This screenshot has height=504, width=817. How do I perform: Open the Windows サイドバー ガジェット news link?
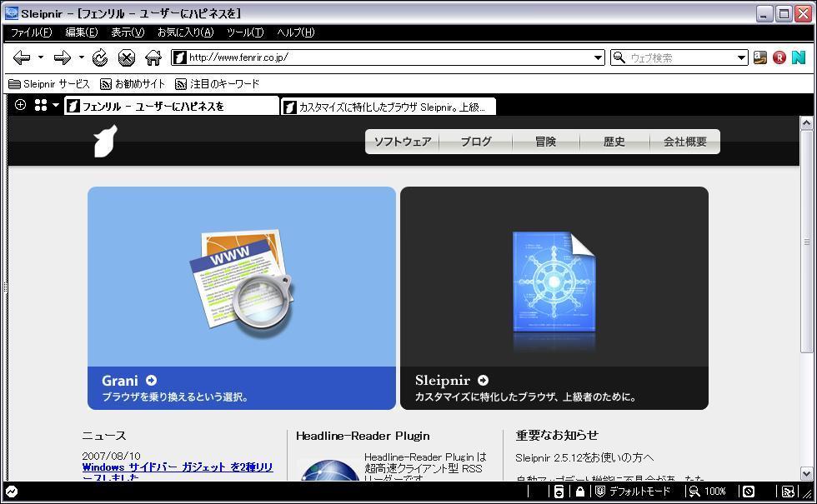tap(177, 467)
